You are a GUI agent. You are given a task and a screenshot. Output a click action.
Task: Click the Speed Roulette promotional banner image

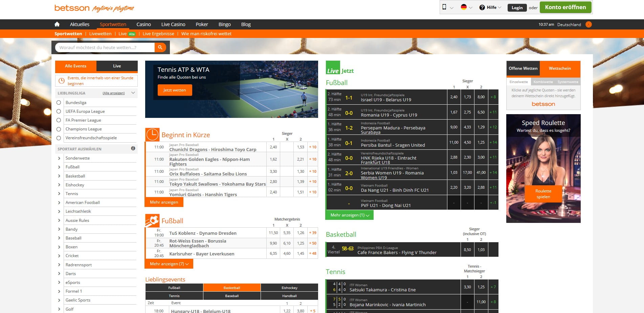coord(543,168)
